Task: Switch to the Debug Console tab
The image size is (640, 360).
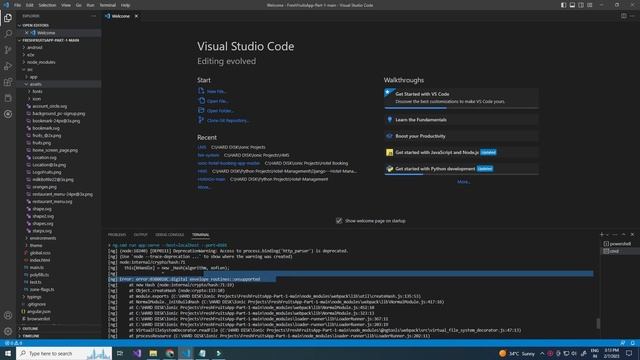Action: pos(169,235)
